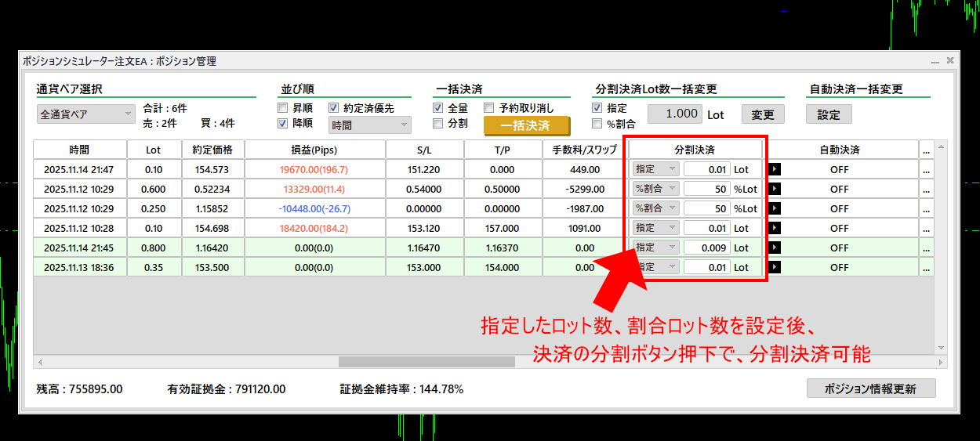Uncheck the 約定済優先 checkbox
The width and height of the screenshot is (980, 441).
pos(334,108)
